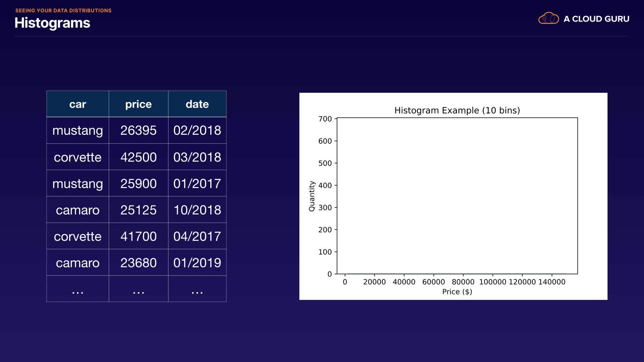This screenshot has height=362, width=644.
Task: Click the price cell 42500
Action: [138, 157]
